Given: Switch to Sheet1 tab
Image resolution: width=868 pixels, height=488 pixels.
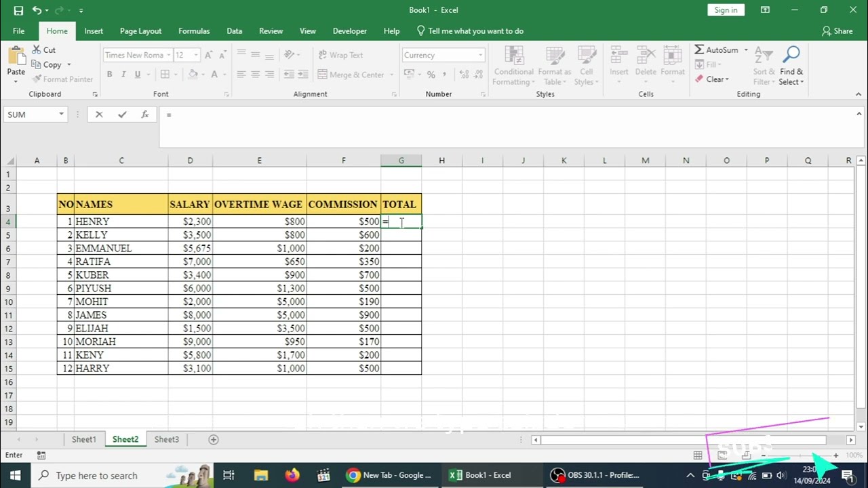Looking at the screenshot, I should [x=84, y=439].
